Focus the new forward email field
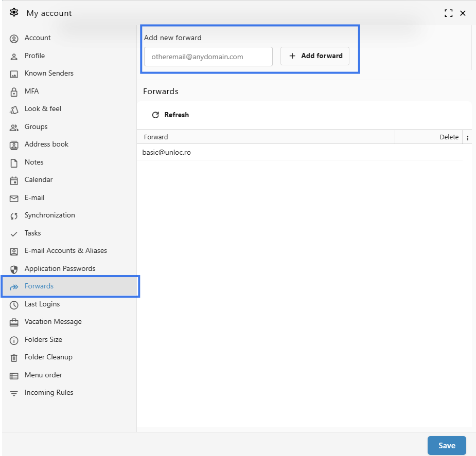This screenshot has height=456, width=476. (x=208, y=57)
